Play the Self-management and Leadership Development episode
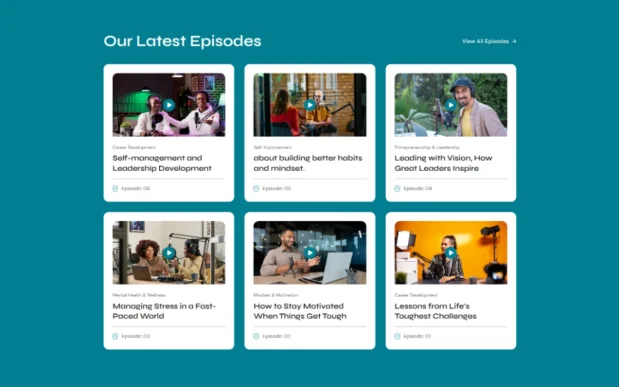The height and width of the screenshot is (387, 619). 169,105
